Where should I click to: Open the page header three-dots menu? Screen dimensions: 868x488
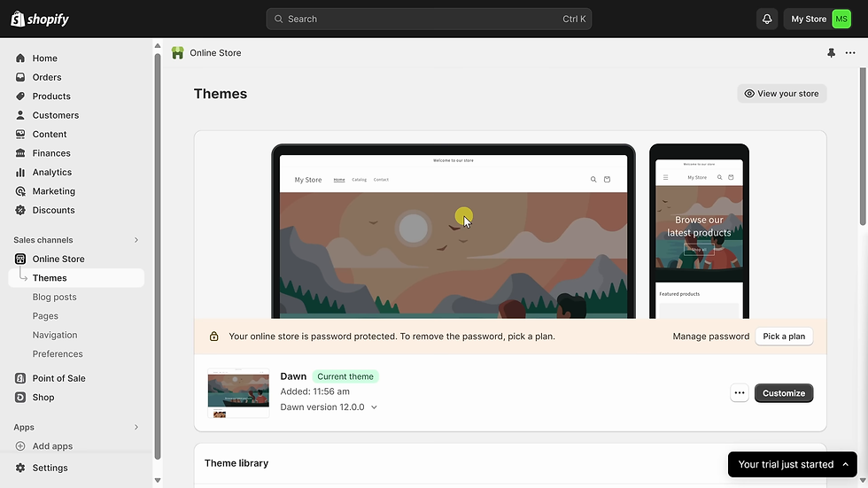point(850,53)
